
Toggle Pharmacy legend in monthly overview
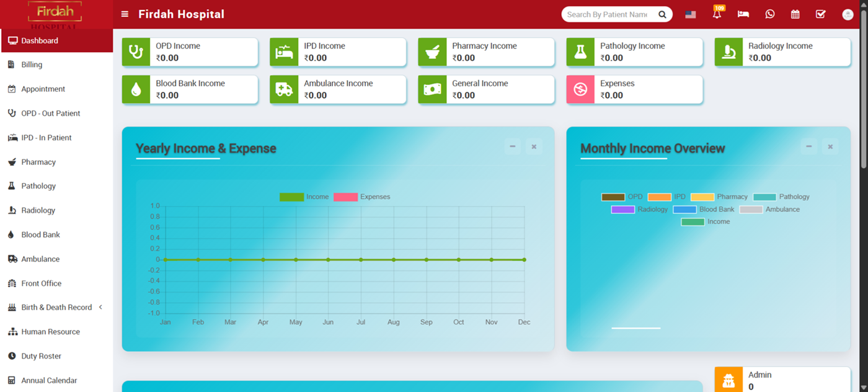[x=719, y=197]
